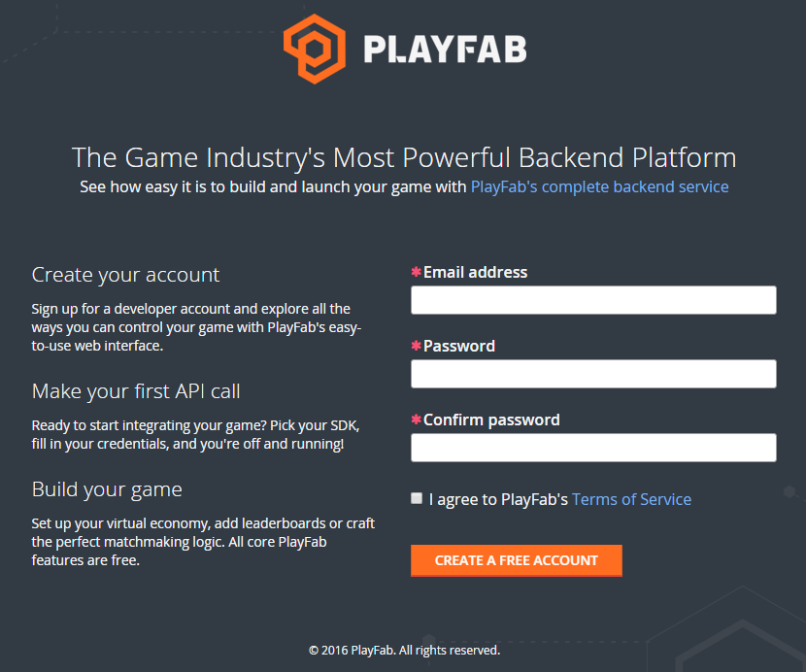Check the Terms of Service agreement checkbox
Image resolution: width=806 pixels, height=672 pixels.
(x=417, y=498)
